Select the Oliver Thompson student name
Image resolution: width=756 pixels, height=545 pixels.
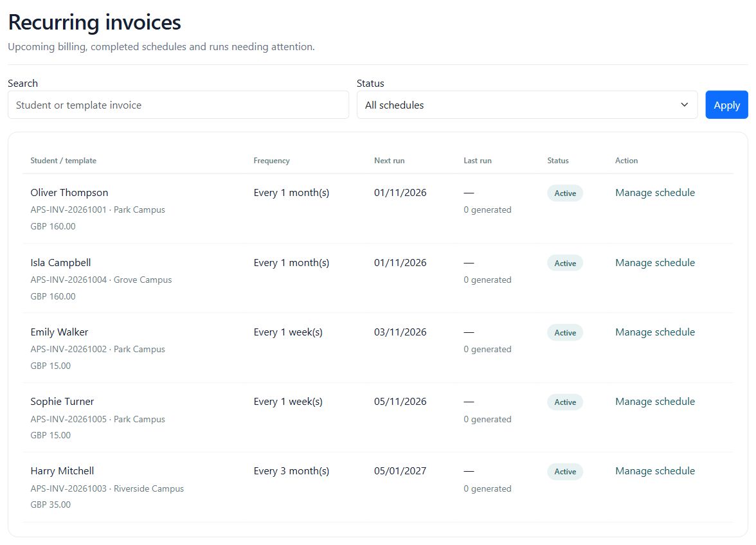(69, 193)
